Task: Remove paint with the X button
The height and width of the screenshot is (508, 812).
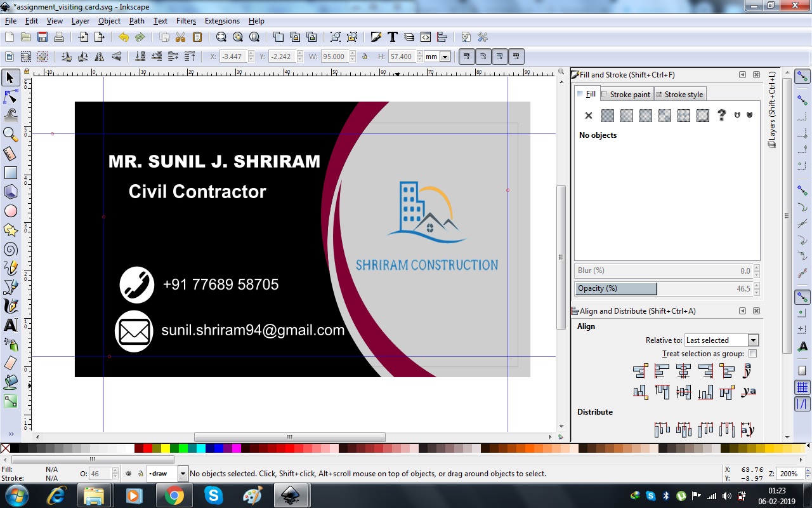Action: [x=589, y=116]
